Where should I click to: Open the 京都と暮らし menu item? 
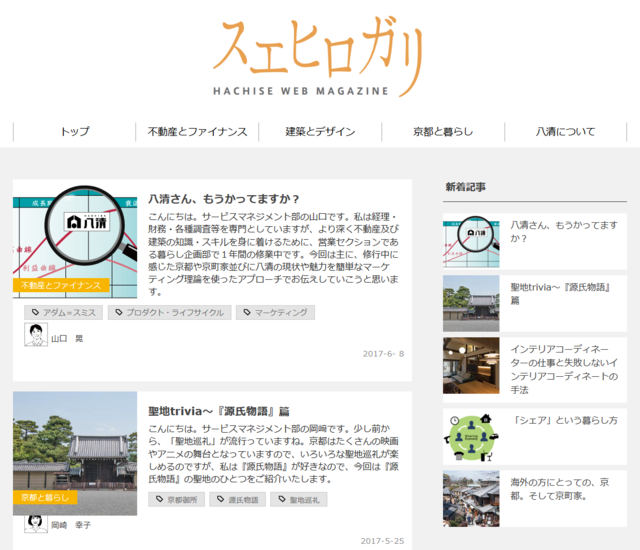443,132
